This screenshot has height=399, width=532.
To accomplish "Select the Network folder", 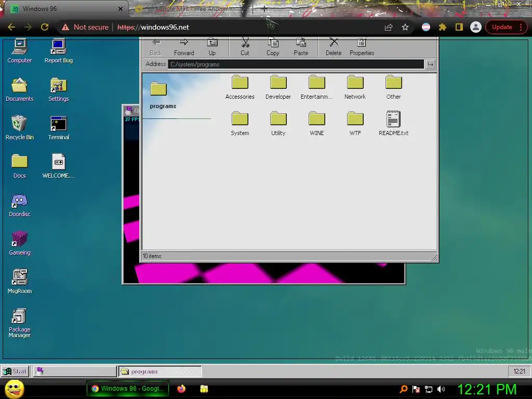I will click(355, 87).
